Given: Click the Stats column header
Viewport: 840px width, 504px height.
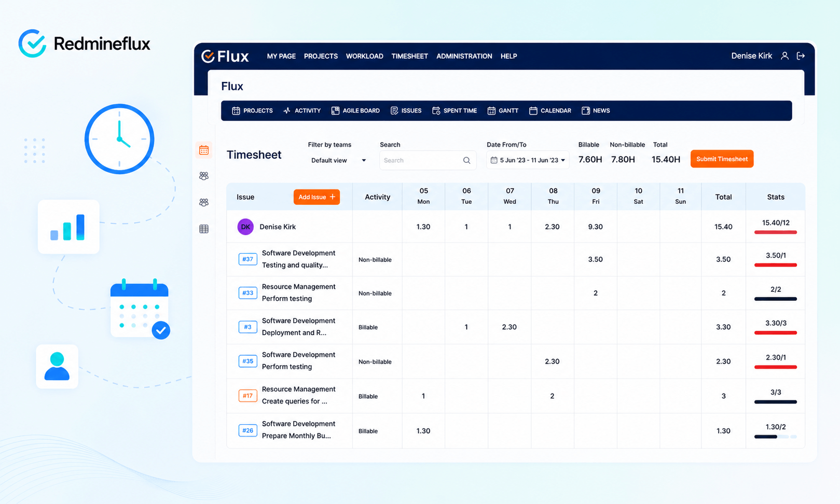Looking at the screenshot, I should [775, 197].
